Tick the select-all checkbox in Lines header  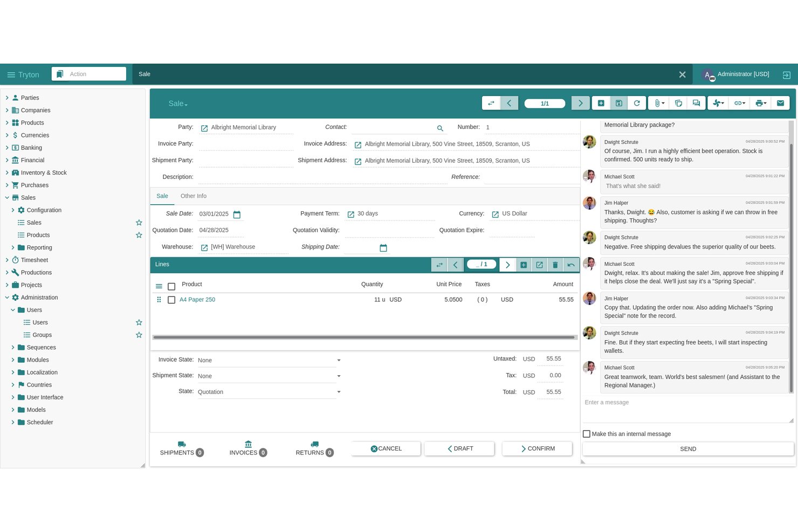point(171,286)
